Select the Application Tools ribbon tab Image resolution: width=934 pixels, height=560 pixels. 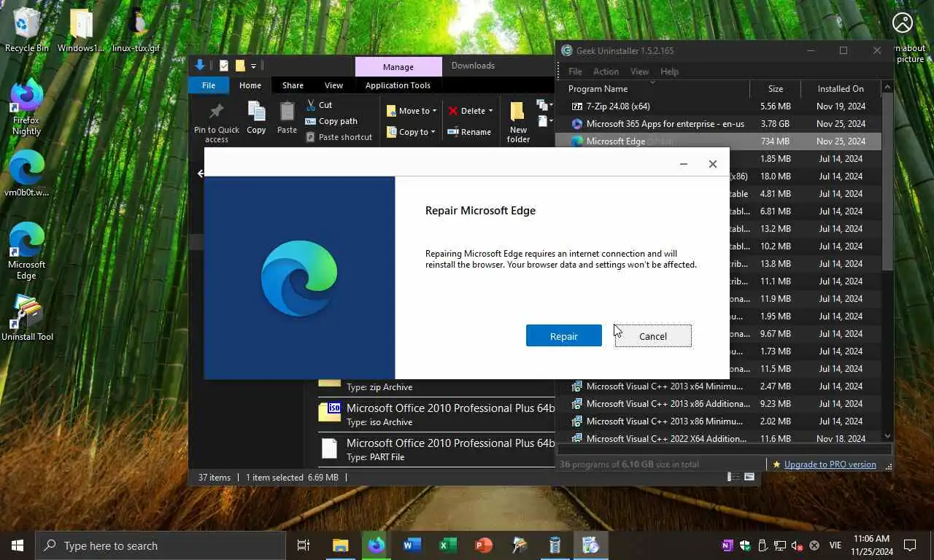click(398, 85)
